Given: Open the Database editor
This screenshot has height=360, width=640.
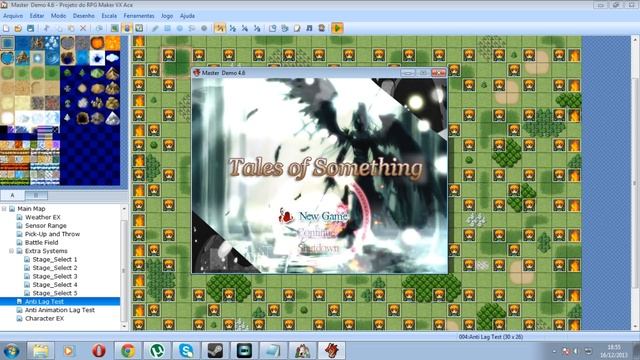Looking at the screenshot, I should click(x=273, y=28).
